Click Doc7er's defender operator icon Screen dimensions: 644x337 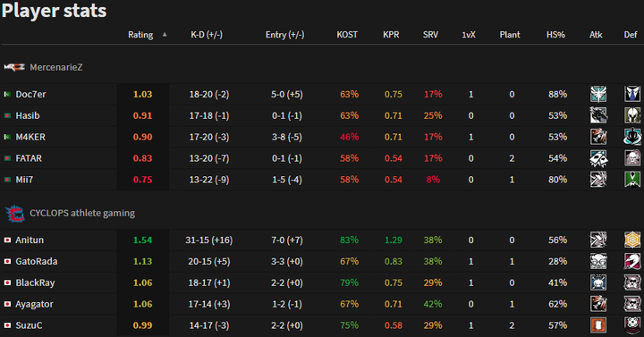coord(632,94)
